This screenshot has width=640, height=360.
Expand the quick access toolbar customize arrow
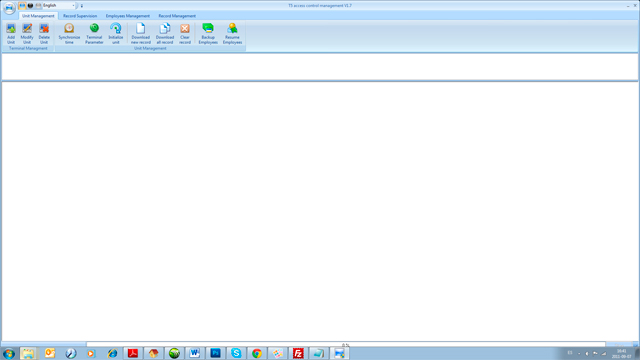click(82, 6)
